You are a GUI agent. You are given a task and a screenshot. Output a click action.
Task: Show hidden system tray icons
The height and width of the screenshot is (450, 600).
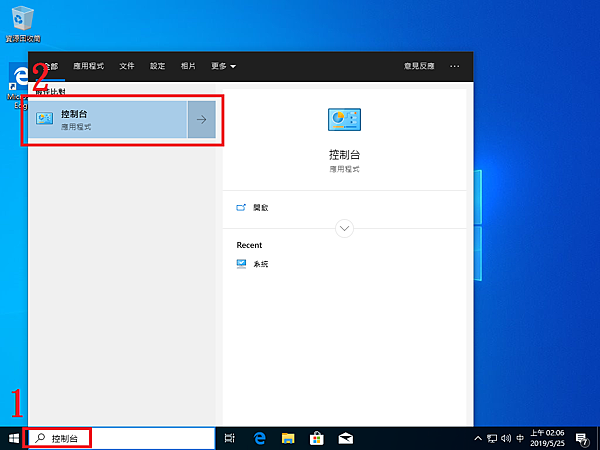pos(478,438)
